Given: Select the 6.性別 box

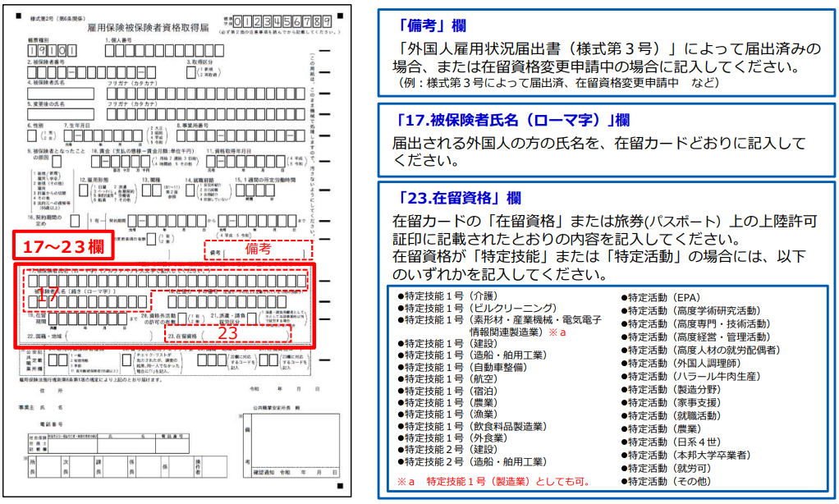Looking at the screenshot, I should click(x=32, y=136).
